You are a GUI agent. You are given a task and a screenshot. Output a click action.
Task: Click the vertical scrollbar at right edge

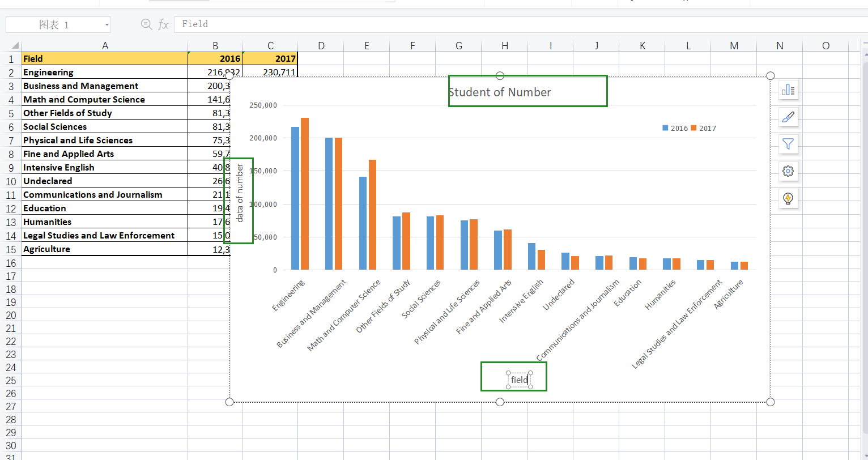pyautogui.click(x=865, y=249)
